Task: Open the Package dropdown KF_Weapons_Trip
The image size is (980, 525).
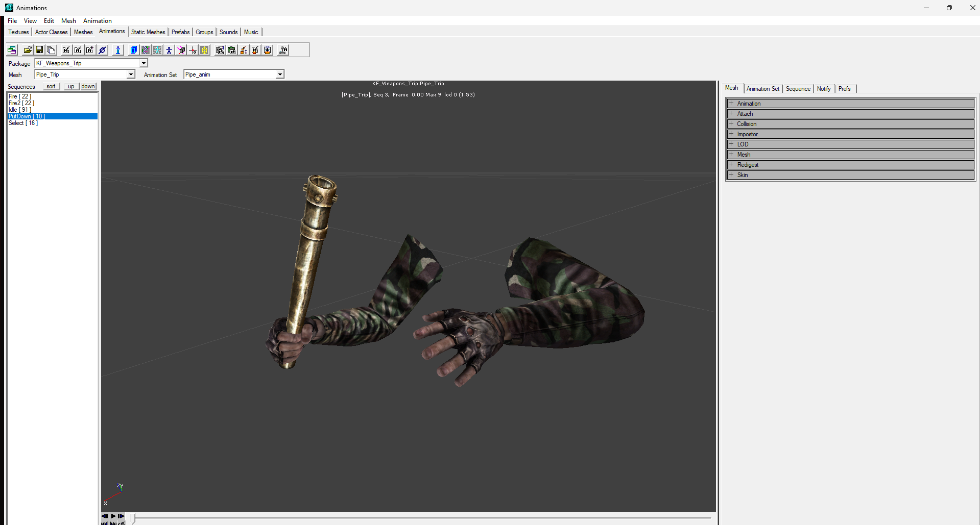Action: pyautogui.click(x=144, y=63)
